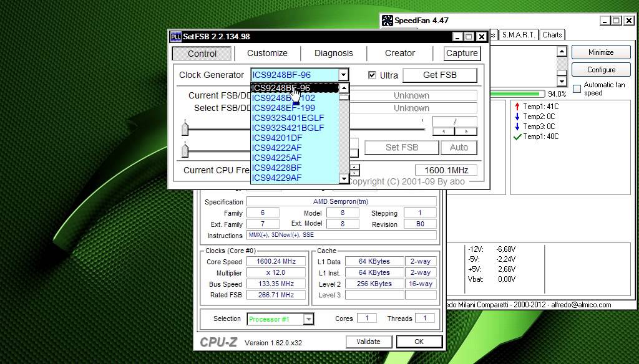
Task: Toggle the Ultra checkbox
Action: pyautogui.click(x=372, y=75)
